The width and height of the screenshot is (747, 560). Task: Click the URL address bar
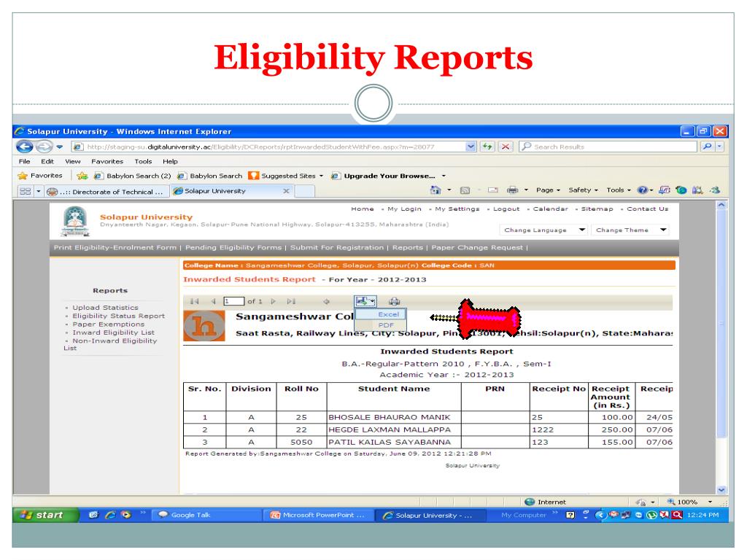(268, 147)
